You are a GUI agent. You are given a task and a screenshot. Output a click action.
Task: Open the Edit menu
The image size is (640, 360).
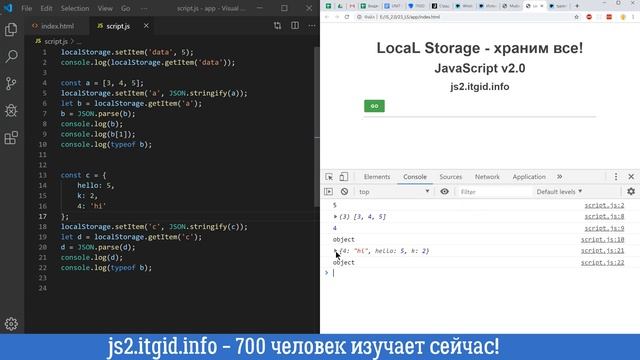pos(46,8)
